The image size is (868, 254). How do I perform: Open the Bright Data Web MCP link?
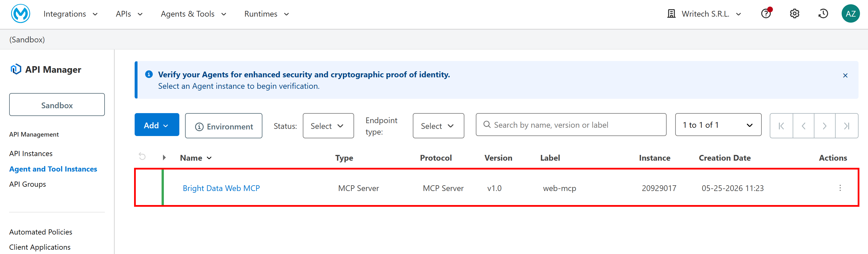(221, 188)
